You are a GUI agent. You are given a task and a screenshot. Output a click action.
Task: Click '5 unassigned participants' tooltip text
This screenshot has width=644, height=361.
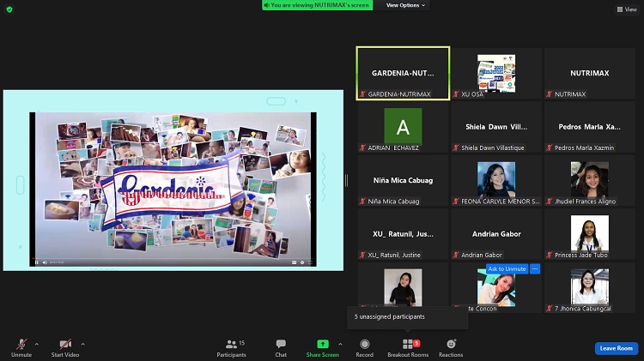(x=389, y=316)
